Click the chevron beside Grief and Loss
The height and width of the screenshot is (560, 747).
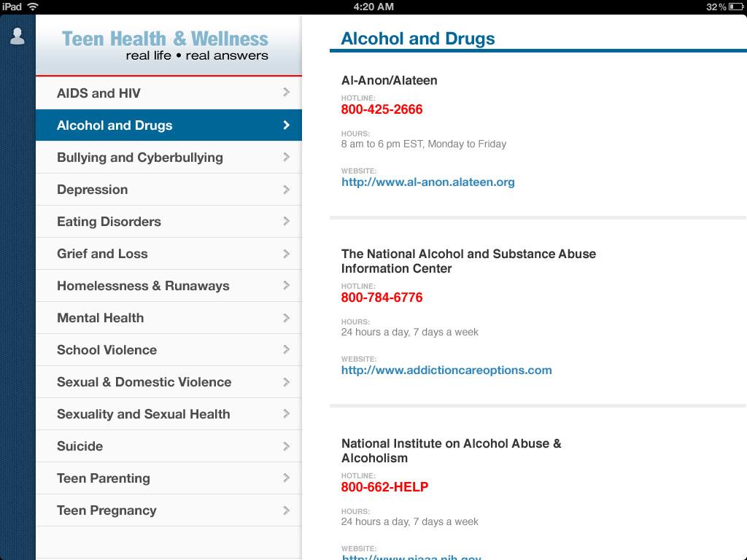286,253
